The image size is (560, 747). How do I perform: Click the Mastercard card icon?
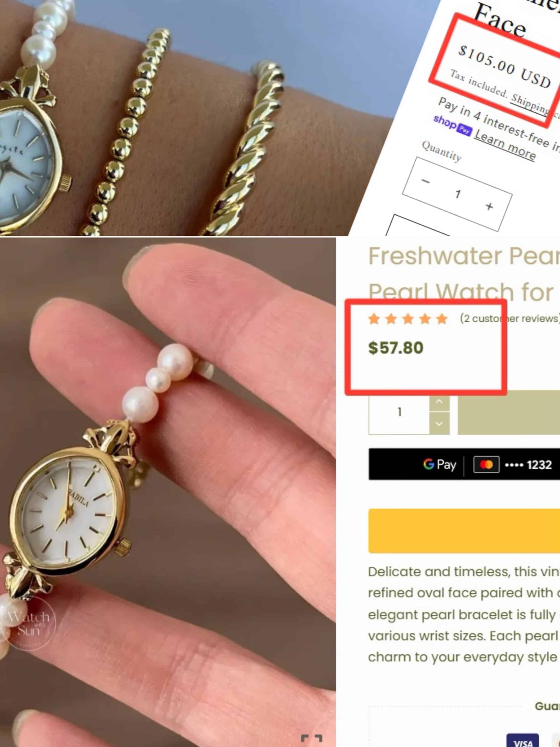click(x=486, y=465)
